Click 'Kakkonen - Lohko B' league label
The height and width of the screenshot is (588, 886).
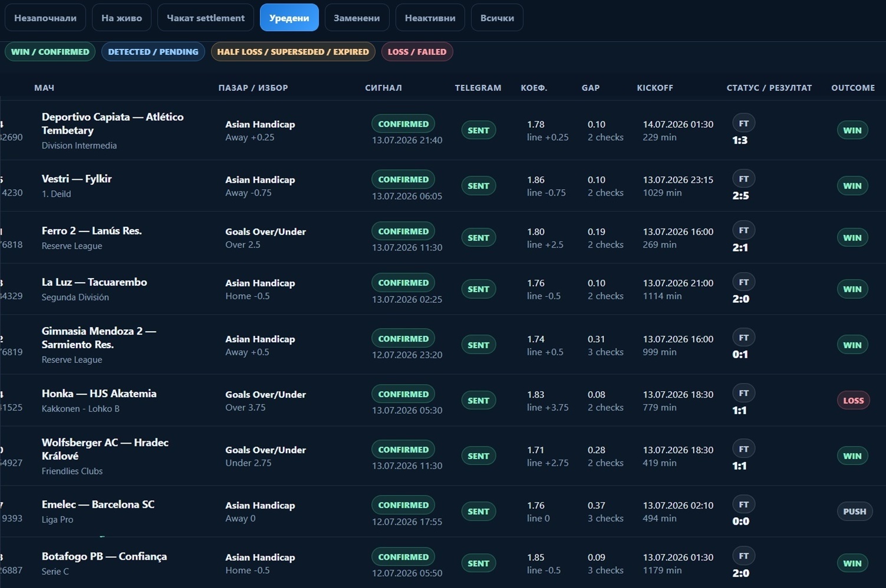(x=80, y=408)
